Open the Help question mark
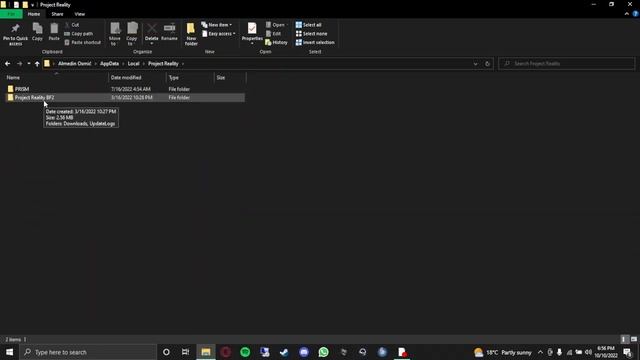The image size is (640, 360). click(x=636, y=14)
